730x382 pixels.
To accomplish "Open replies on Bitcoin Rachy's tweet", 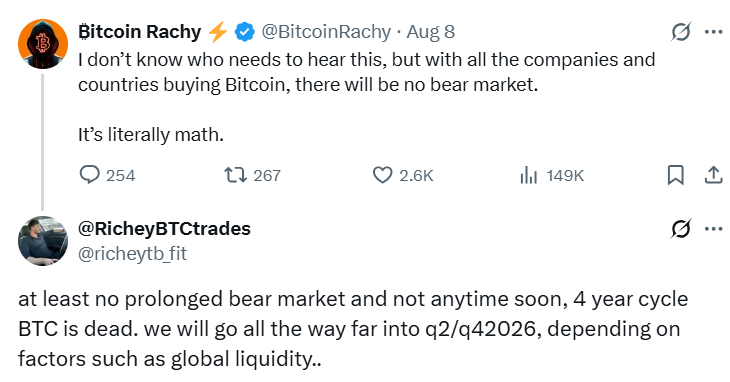I will (x=108, y=175).
